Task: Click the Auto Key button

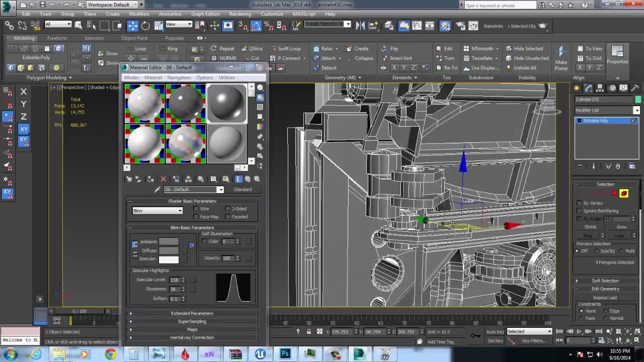Action: tap(495, 331)
